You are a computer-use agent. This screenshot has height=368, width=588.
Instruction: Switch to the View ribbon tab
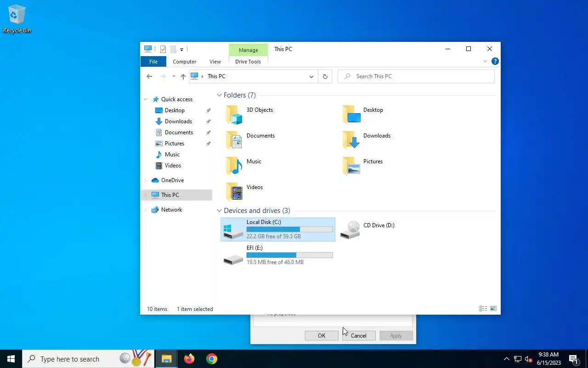215,62
